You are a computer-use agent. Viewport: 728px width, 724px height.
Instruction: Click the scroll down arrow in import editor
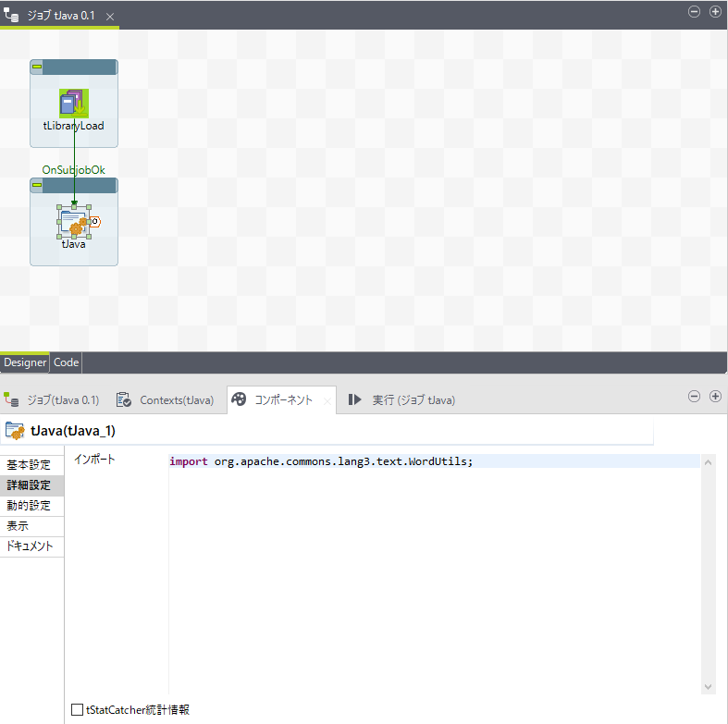[x=709, y=687]
